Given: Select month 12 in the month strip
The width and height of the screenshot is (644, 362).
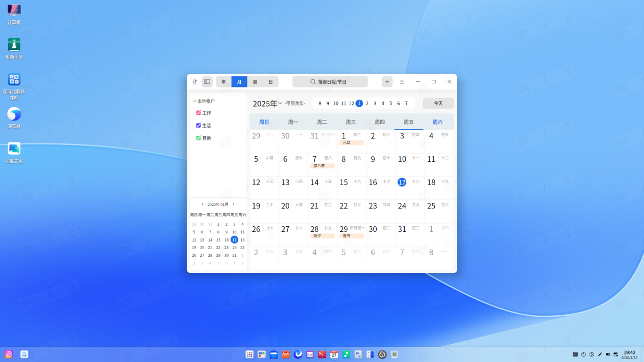Looking at the screenshot, I should (351, 104).
